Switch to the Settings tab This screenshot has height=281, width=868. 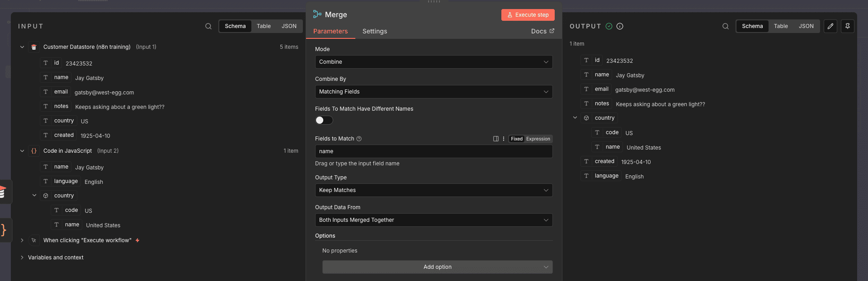click(x=375, y=31)
